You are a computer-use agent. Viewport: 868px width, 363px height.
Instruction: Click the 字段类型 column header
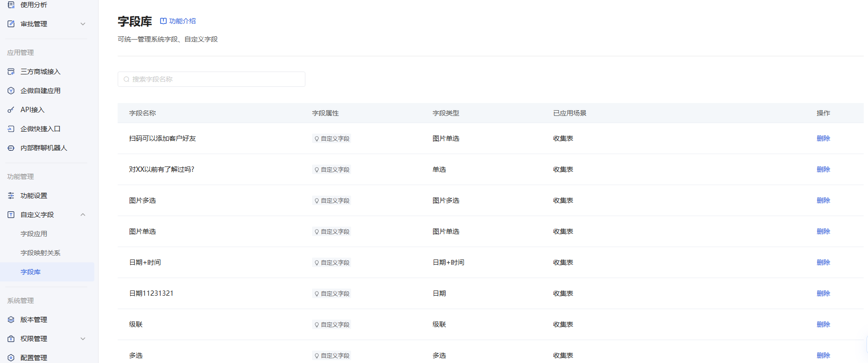[x=446, y=113]
